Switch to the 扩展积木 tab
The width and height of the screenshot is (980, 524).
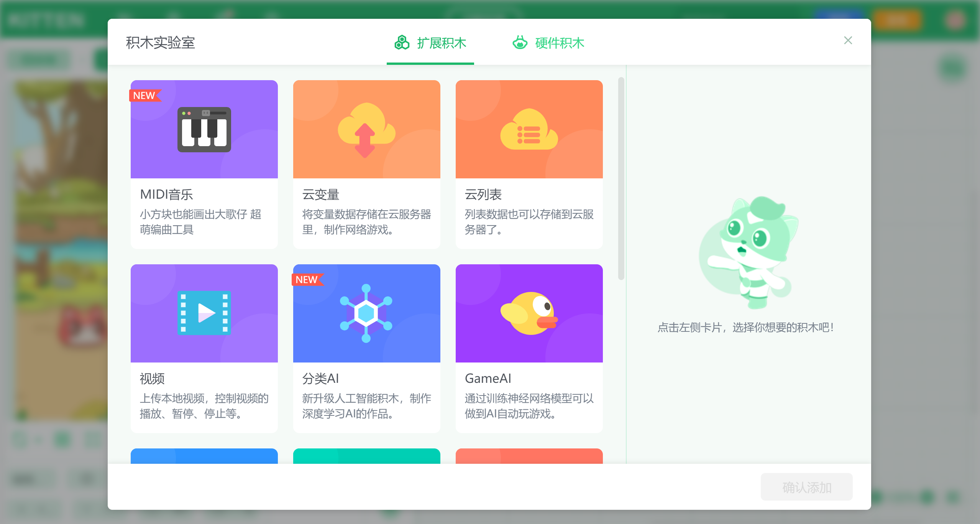[430, 43]
